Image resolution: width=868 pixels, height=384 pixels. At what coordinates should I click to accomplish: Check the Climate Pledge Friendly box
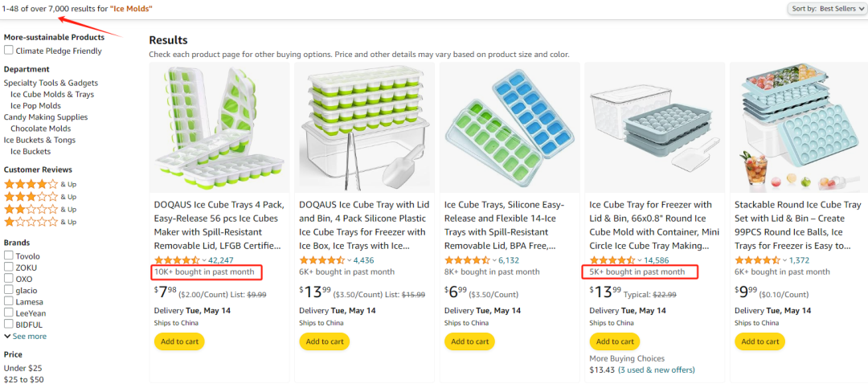pyautogui.click(x=9, y=51)
